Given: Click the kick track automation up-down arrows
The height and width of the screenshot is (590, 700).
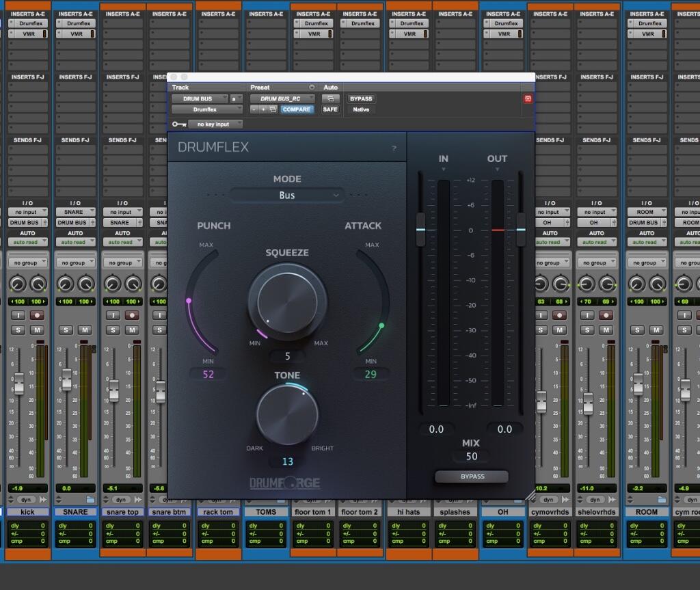Looking at the screenshot, I should click(11, 499).
